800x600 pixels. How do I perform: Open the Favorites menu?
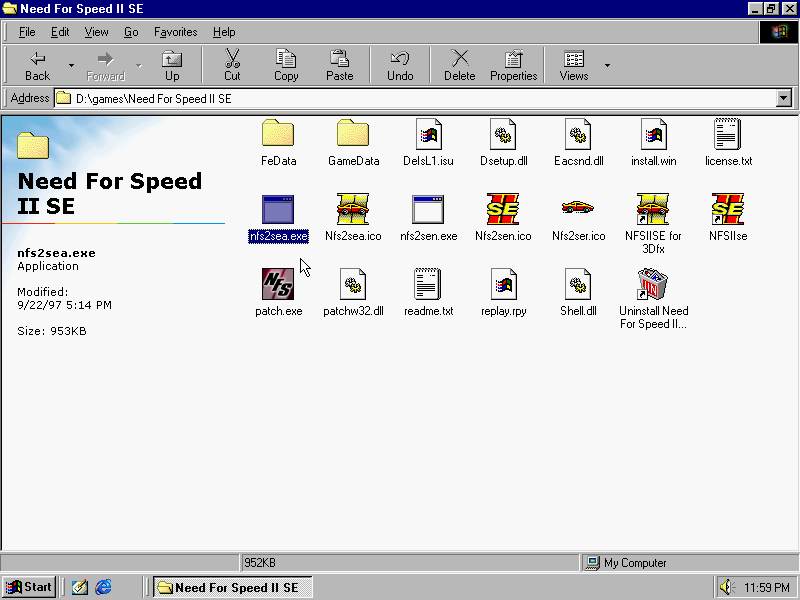click(x=175, y=32)
